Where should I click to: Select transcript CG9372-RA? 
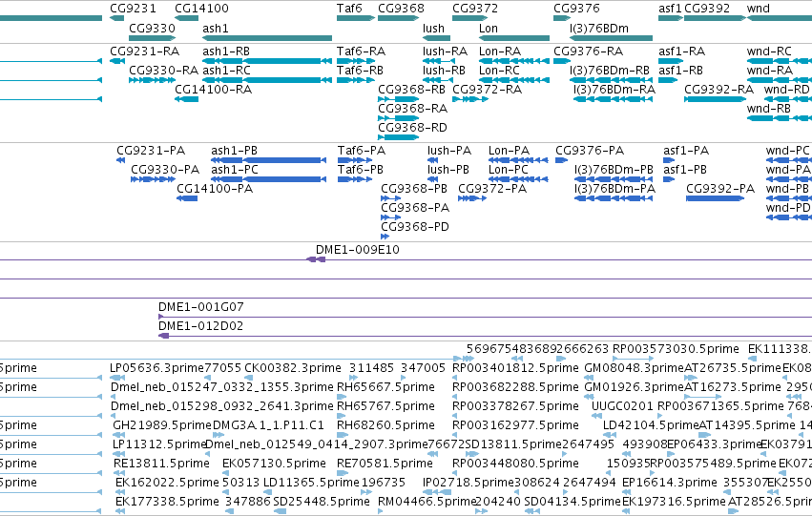coord(487,90)
